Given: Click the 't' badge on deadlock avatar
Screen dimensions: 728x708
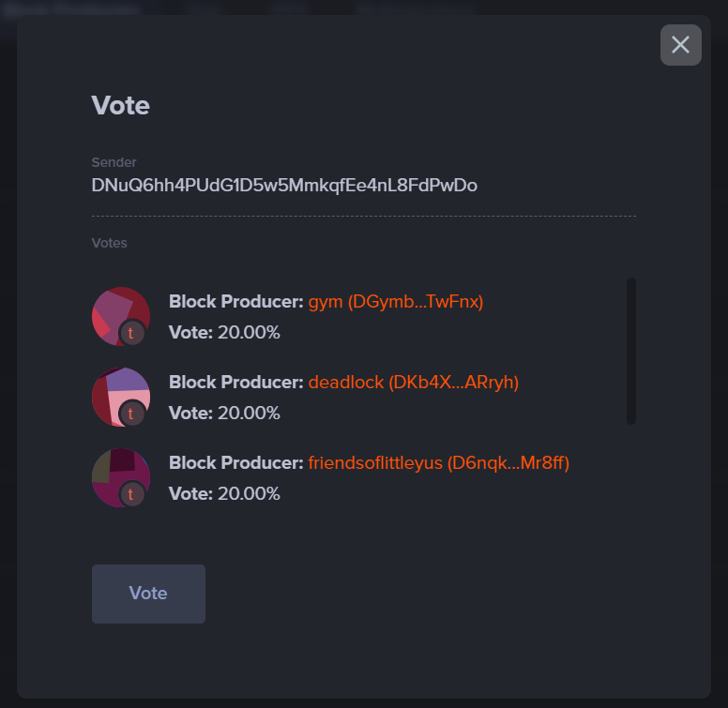Looking at the screenshot, I should pyautogui.click(x=131, y=414).
